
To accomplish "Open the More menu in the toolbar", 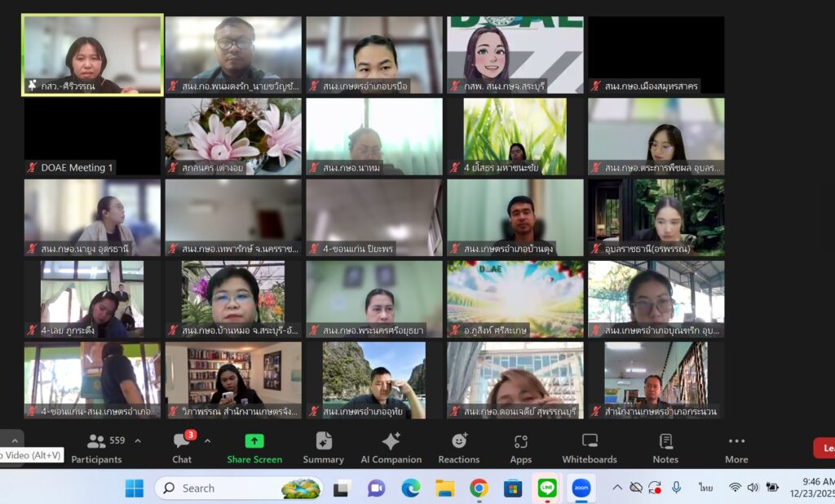I will click(x=736, y=448).
